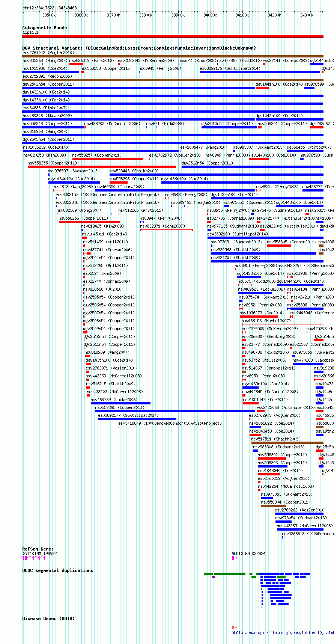This screenshot has width=334, height=644.
Task: Open esv2762972 (Vogler2010) variant
Action: pyautogui.click(x=175, y=155)
